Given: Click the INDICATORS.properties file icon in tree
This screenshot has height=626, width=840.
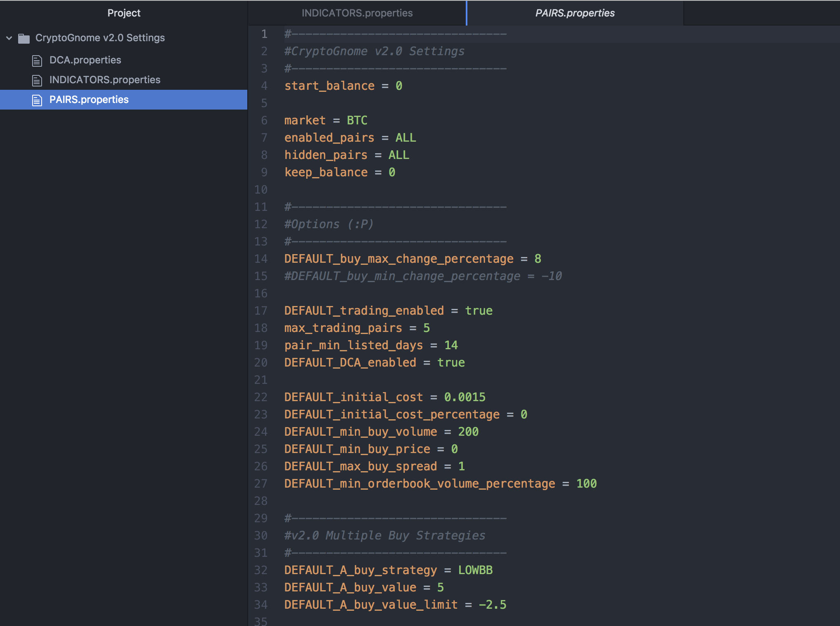Looking at the screenshot, I should coord(37,80).
